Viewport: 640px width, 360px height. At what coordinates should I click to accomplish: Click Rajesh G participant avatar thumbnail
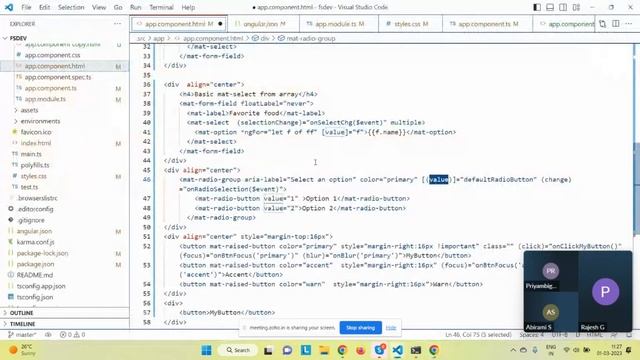[605, 292]
